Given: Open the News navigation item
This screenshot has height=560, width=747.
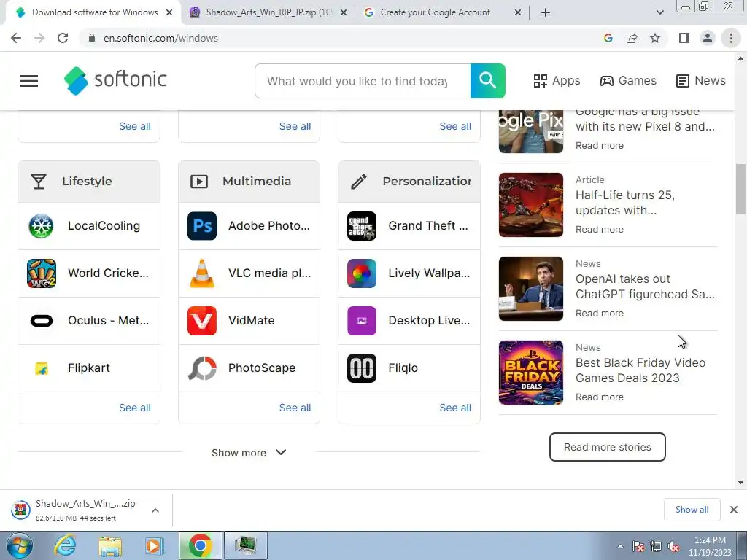Looking at the screenshot, I should coord(701,81).
